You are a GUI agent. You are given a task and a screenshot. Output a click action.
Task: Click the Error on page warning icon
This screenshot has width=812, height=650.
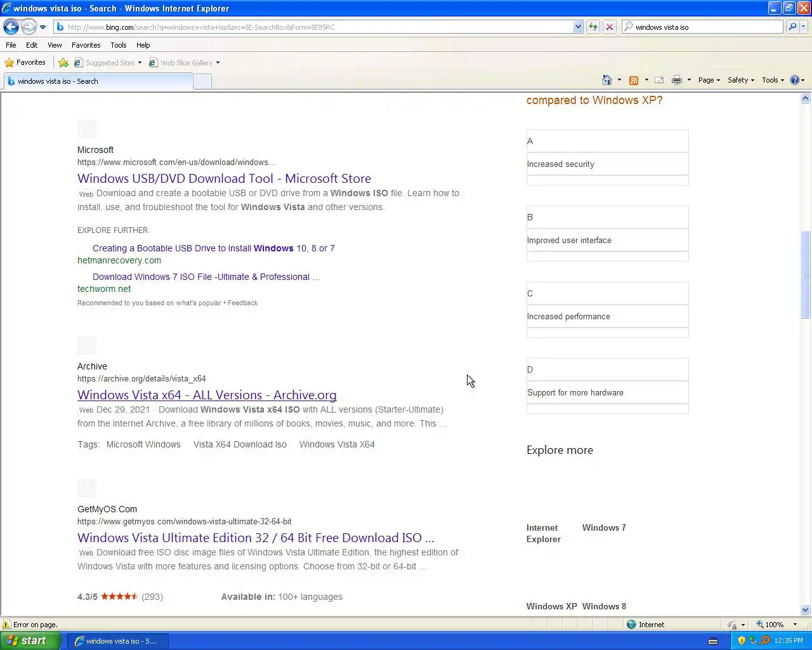[x=7, y=625]
